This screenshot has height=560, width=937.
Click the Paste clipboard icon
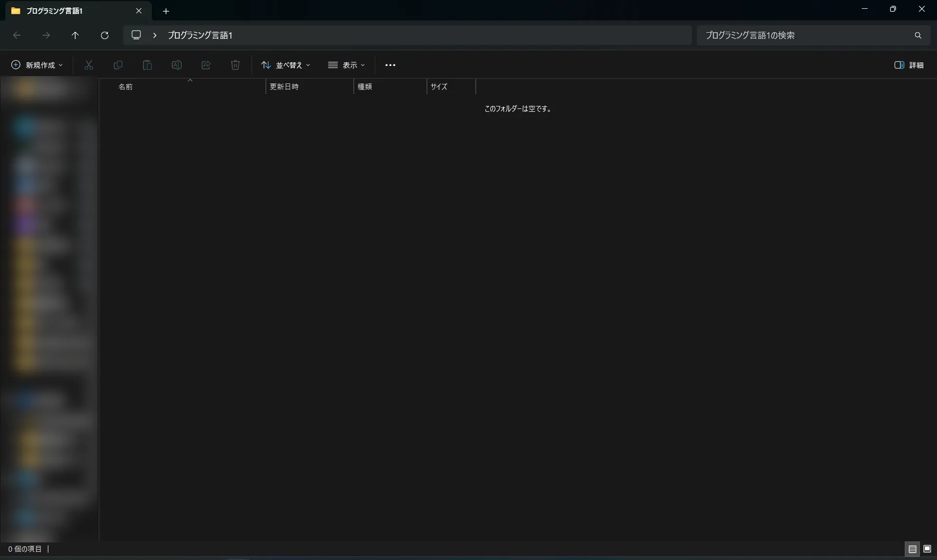coord(147,65)
